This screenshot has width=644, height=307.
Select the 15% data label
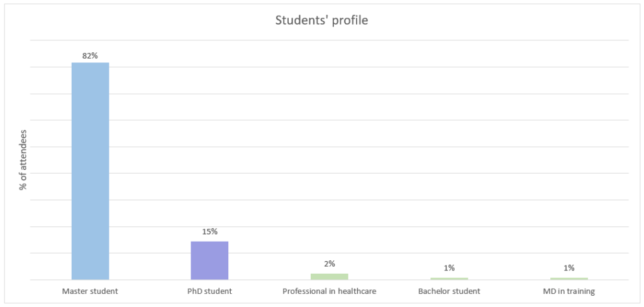(x=209, y=232)
